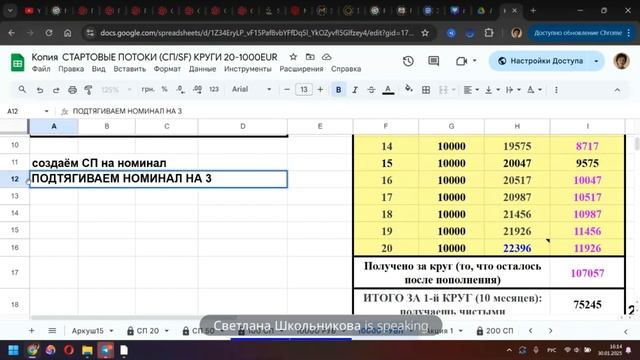Open the text wrapping menu
640x360 pixels.
click(x=513, y=90)
